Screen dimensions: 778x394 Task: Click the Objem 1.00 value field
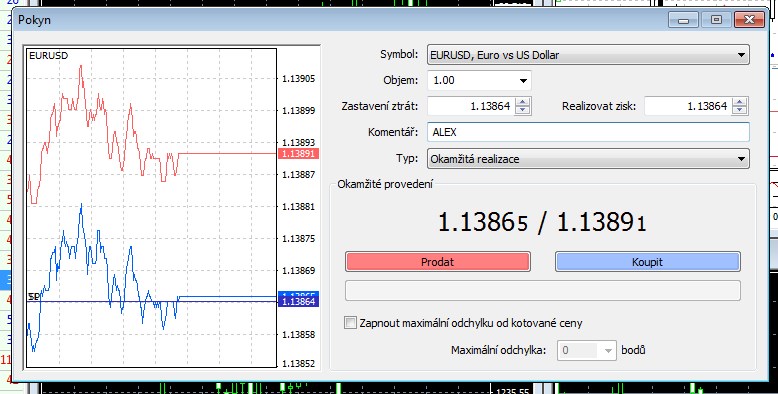pyautogui.click(x=471, y=80)
